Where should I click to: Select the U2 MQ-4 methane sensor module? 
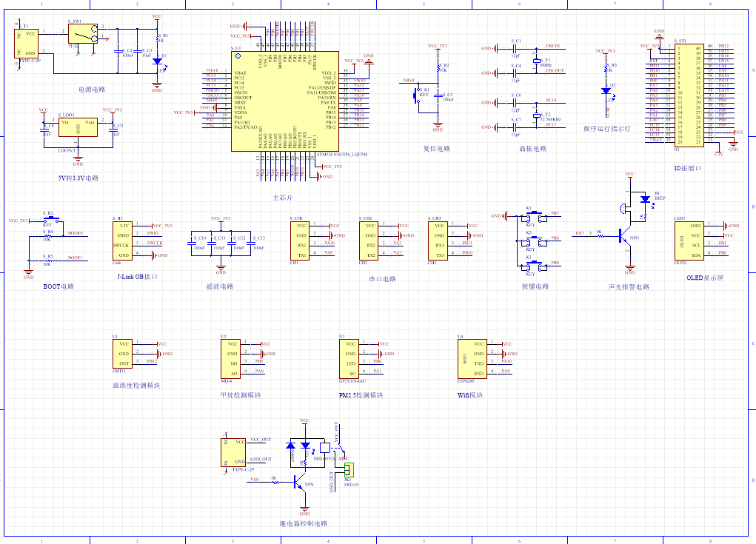[230, 358]
